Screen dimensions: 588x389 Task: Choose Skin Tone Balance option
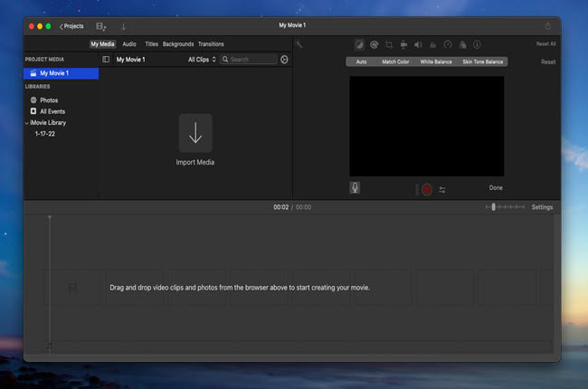483,62
